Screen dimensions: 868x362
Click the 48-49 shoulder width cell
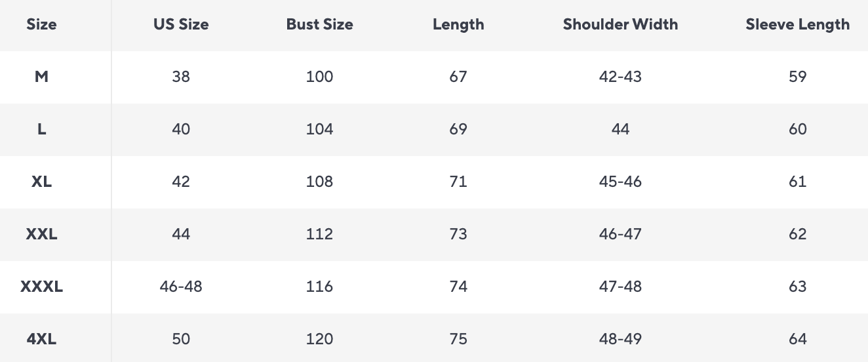click(620, 339)
